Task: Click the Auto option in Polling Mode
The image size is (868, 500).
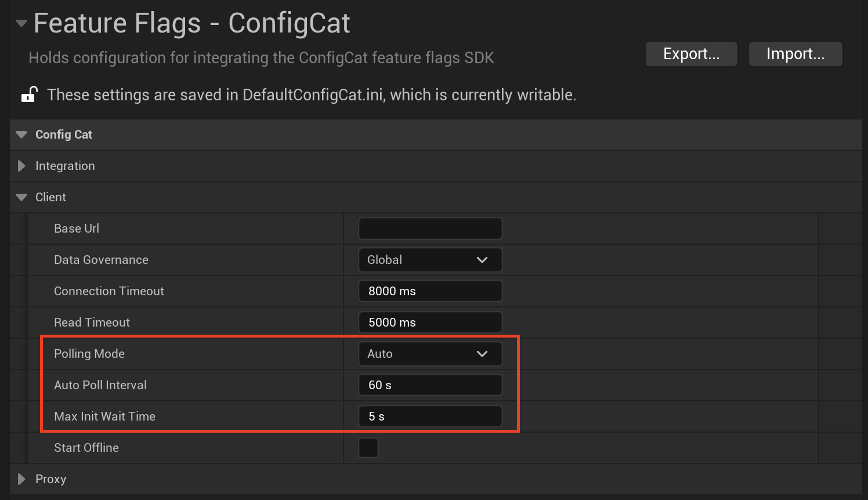Action: click(380, 353)
